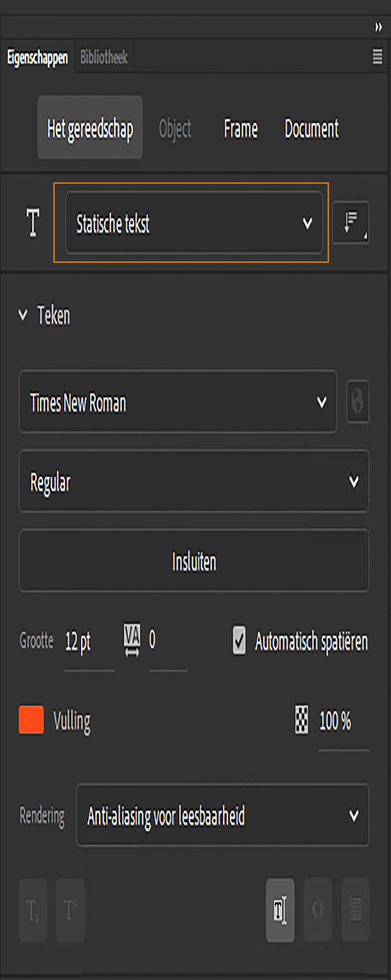Toggle the subscript text button

[33, 910]
